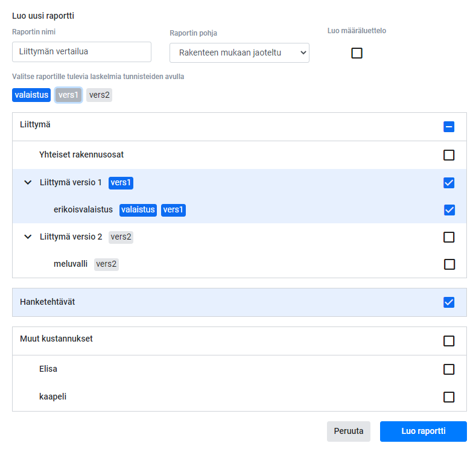Collapse the Liittymä versio 2 chevron
The image size is (476, 449).
tap(28, 237)
